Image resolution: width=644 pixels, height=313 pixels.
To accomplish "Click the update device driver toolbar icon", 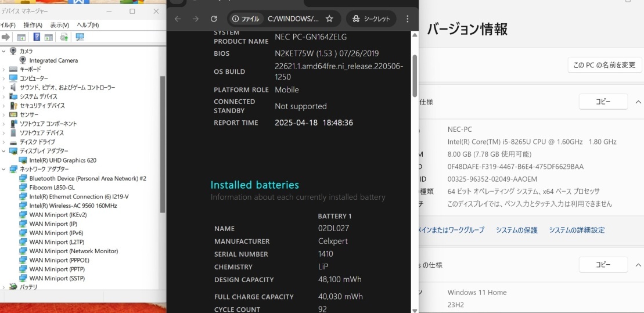I will click(x=64, y=37).
